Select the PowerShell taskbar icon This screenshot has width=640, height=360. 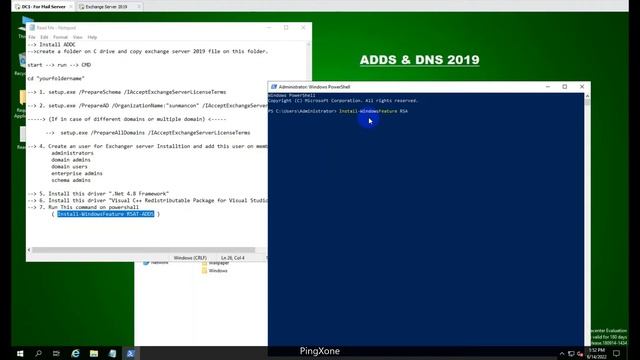pyautogui.click(x=131, y=353)
